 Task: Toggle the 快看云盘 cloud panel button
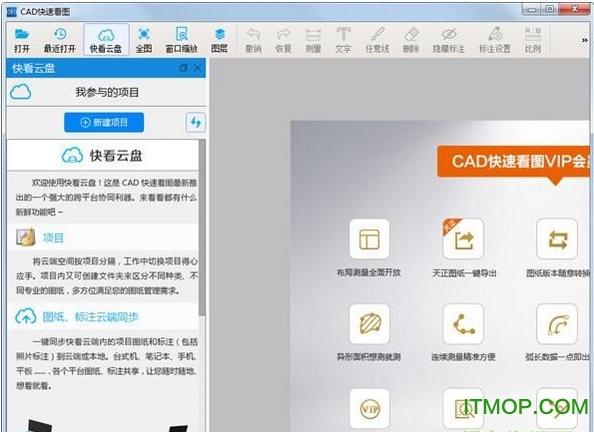(106, 40)
